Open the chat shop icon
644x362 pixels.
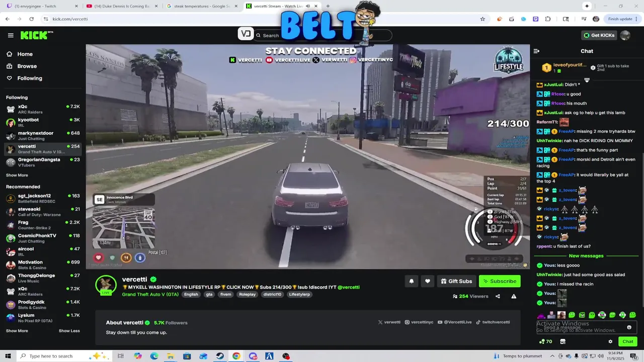click(x=562, y=341)
